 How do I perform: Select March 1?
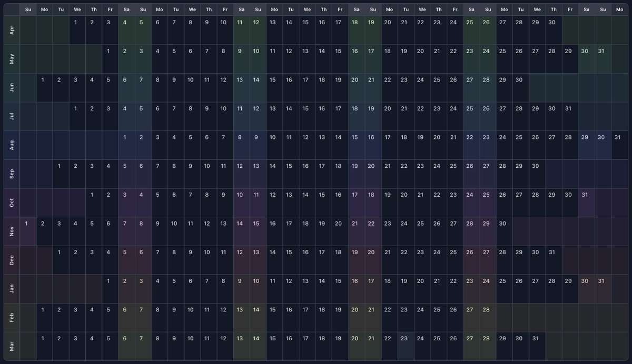[x=44, y=346]
